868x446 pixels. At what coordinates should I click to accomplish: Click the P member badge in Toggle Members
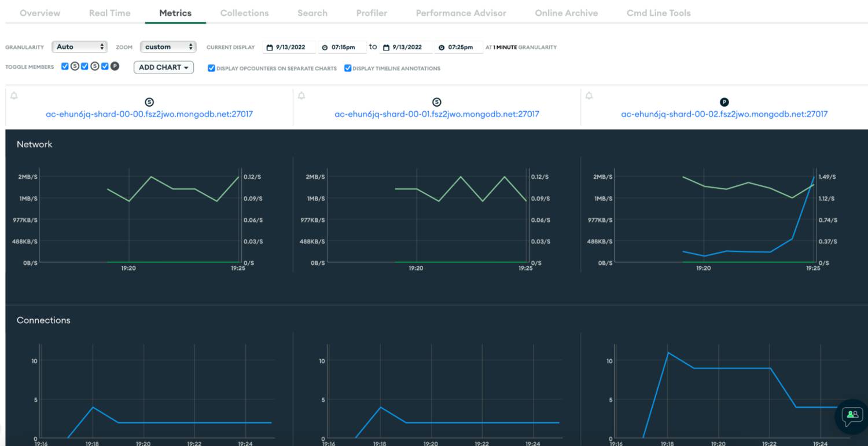(x=115, y=67)
